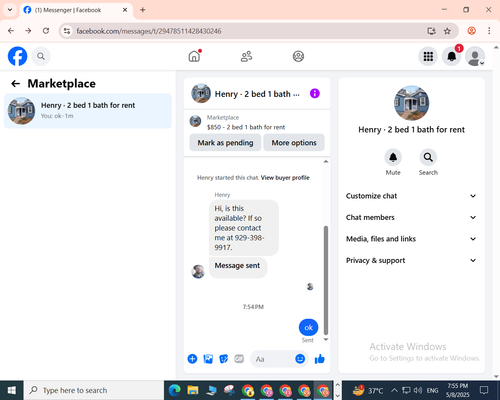This screenshot has height=400, width=500.
Task: Search in conversation with magnifier icon
Action: click(x=428, y=157)
